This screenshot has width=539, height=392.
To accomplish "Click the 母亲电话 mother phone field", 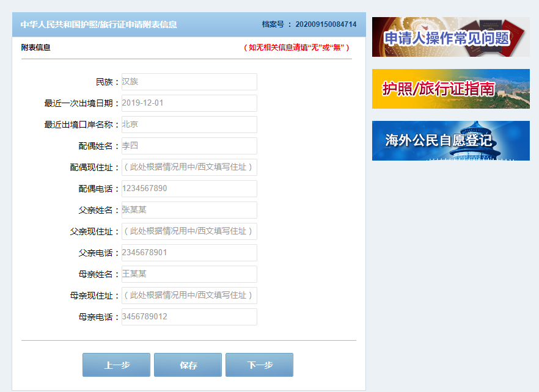I will click(189, 317).
